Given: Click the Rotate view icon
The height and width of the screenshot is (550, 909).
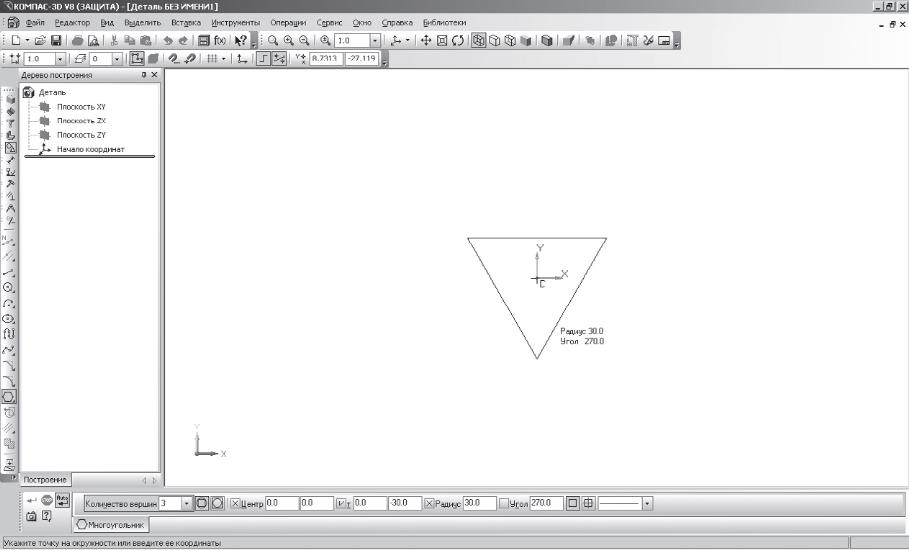Looking at the screenshot, I should [458, 41].
